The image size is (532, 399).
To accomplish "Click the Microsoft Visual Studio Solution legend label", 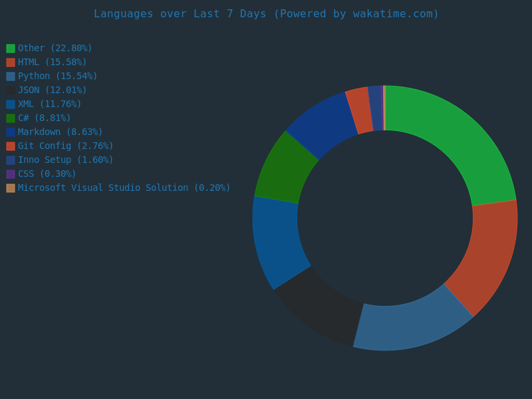I will pyautogui.click(x=124, y=188).
